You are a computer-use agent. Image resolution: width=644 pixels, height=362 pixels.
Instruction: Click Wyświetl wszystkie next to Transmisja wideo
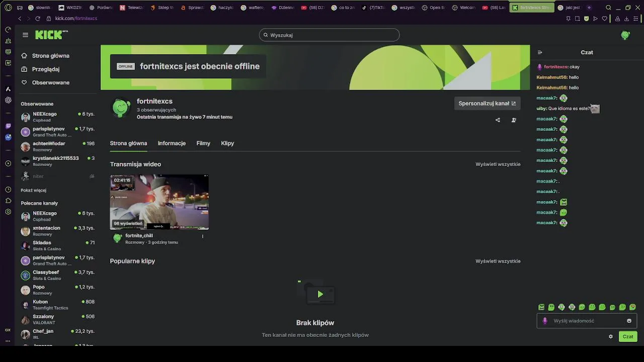tap(498, 164)
